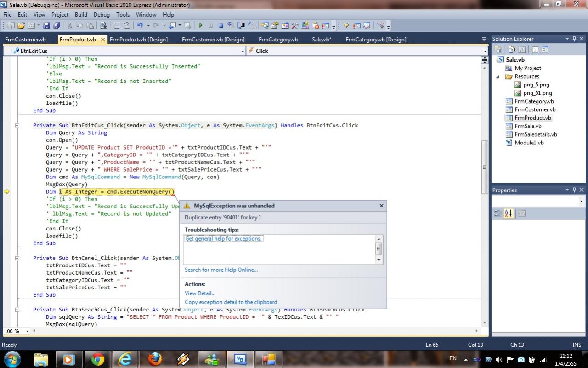Open Internet Explorer from the taskbar

125,359
